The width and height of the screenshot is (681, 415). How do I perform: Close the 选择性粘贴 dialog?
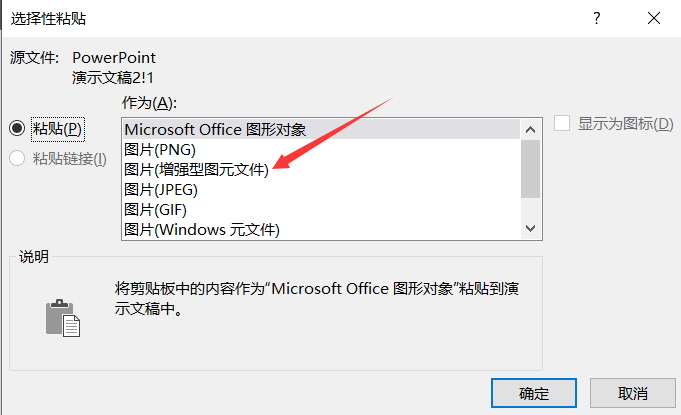653,18
